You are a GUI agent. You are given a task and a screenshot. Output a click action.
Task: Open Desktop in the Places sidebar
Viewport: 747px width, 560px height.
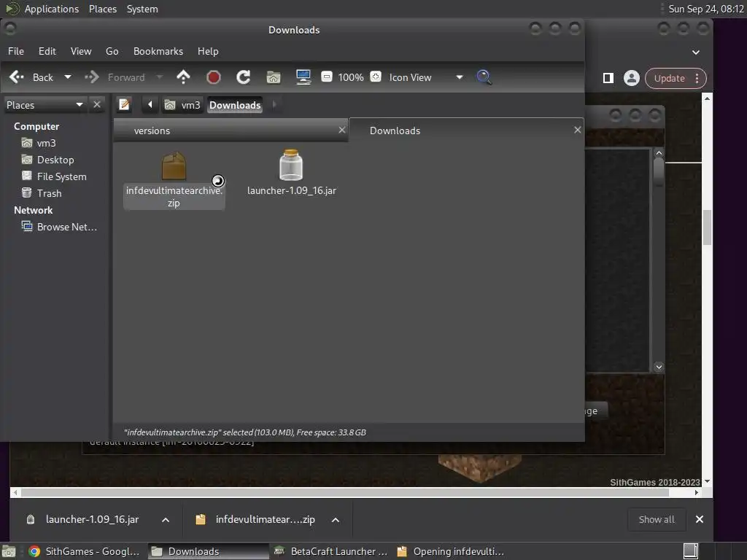click(x=55, y=160)
